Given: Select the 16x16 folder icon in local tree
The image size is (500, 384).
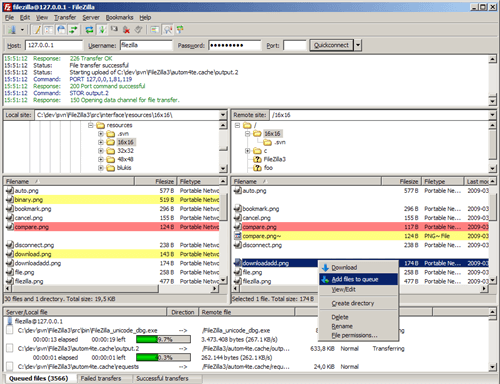Looking at the screenshot, I should click(x=111, y=142).
